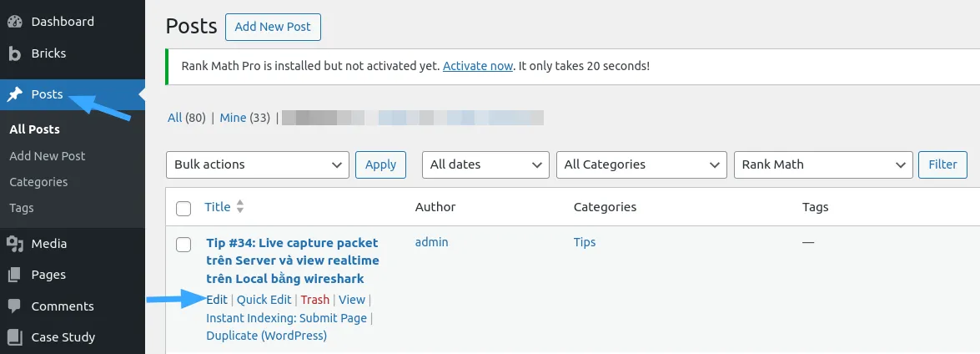Click the Case Study book icon

click(15, 337)
